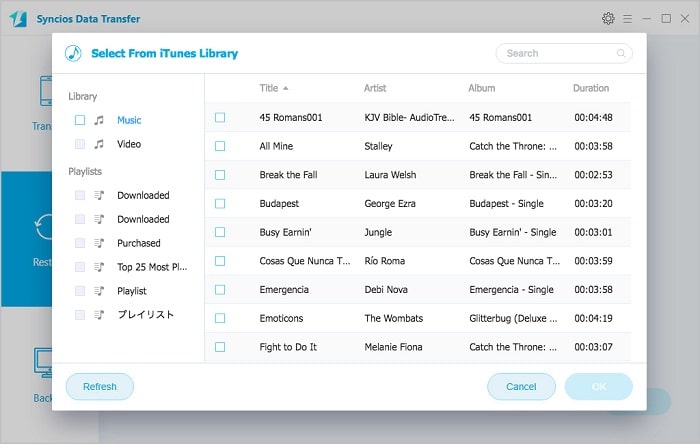Check the Music library checkbox
The height and width of the screenshot is (444, 700).
80,120
